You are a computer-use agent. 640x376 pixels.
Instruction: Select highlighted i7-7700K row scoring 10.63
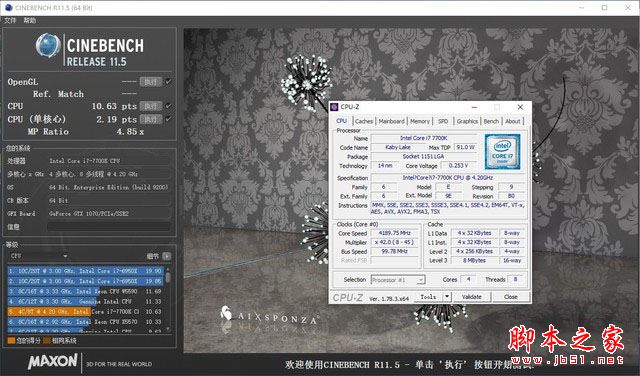click(86, 311)
